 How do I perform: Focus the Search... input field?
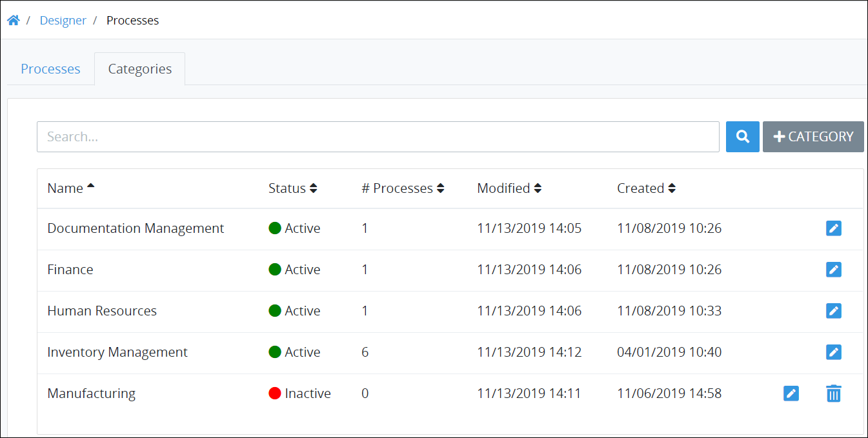tap(378, 137)
